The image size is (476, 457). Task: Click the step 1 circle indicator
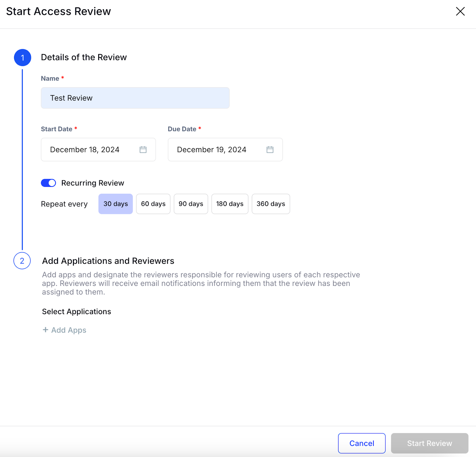22,57
